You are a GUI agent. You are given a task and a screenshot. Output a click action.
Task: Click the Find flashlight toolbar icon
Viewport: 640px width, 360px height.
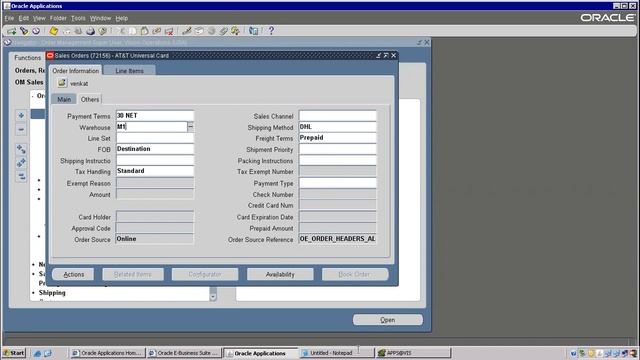[x=24, y=31]
